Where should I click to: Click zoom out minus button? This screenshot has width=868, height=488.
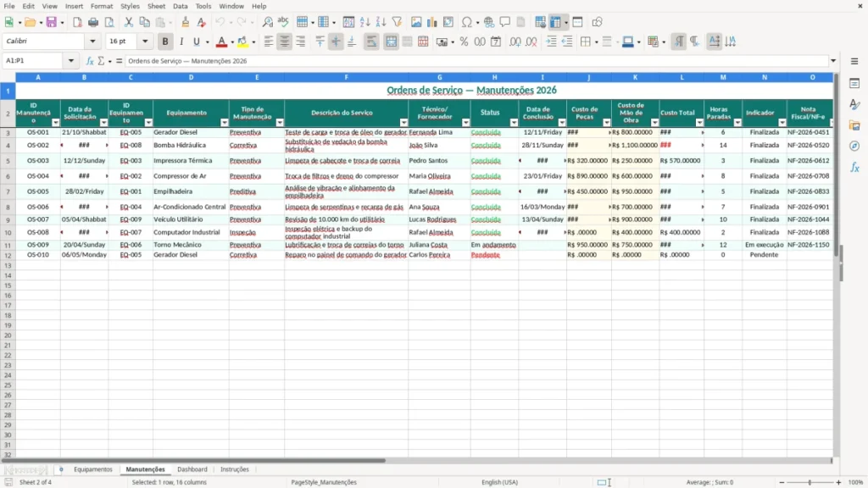point(782,482)
